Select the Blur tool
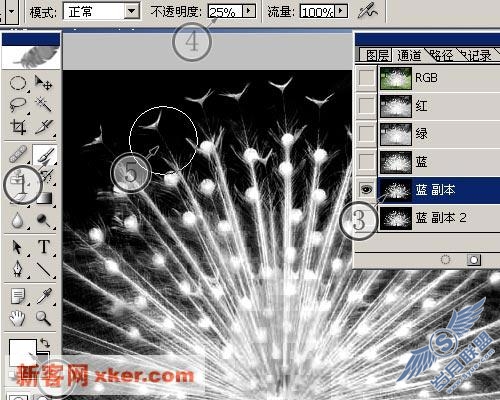 point(18,220)
